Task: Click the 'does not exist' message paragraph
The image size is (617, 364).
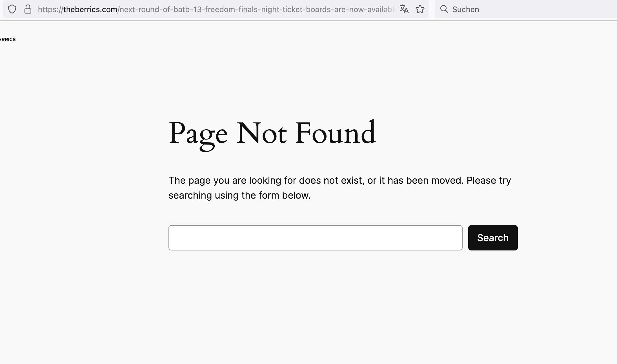Action: [340, 188]
